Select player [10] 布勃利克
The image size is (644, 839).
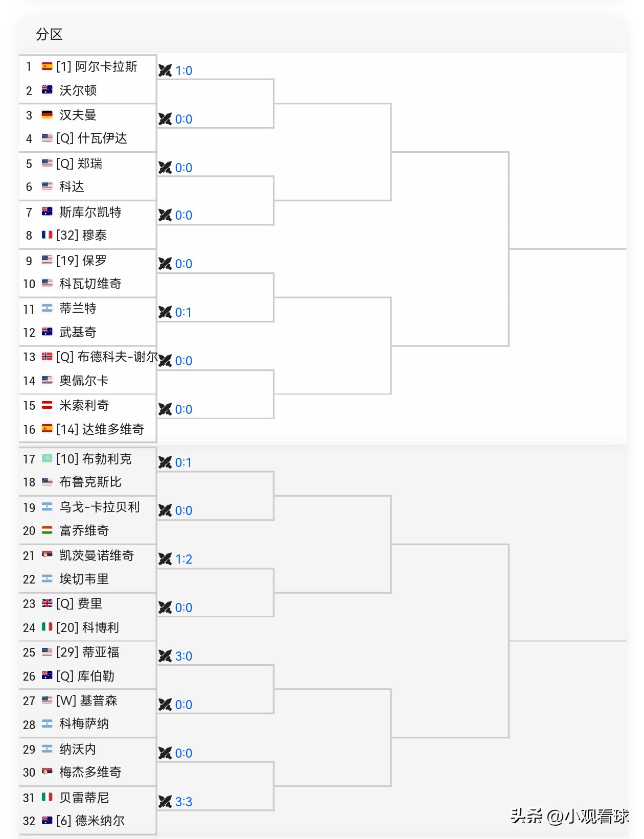pos(94,459)
